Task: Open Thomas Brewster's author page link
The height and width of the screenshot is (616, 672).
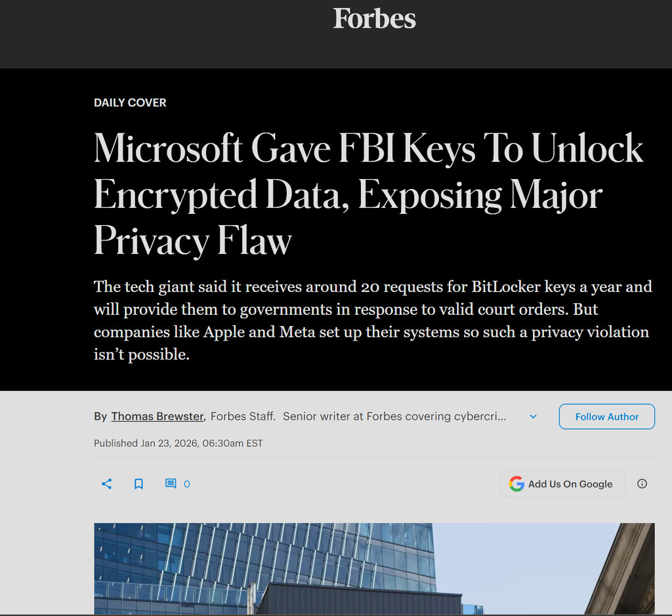Action: point(157,417)
